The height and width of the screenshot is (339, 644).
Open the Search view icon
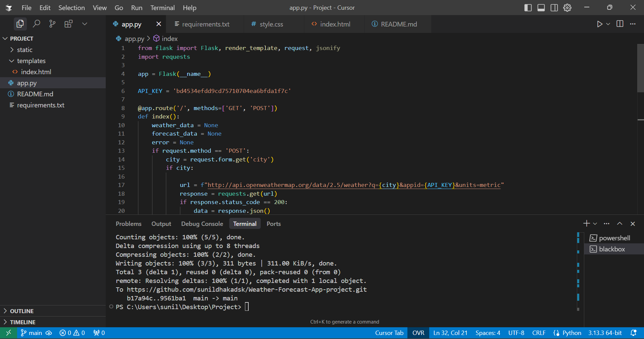[36, 24]
